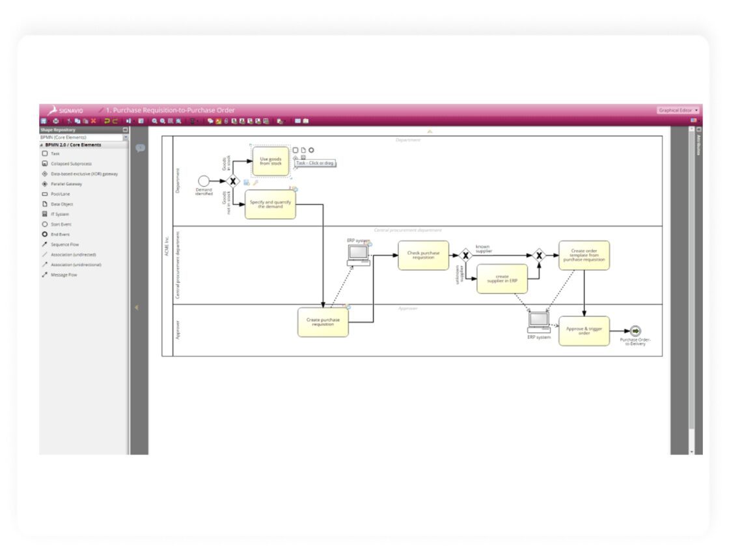
Task: Select the 'Check purchase requisition' task
Action: tap(423, 256)
